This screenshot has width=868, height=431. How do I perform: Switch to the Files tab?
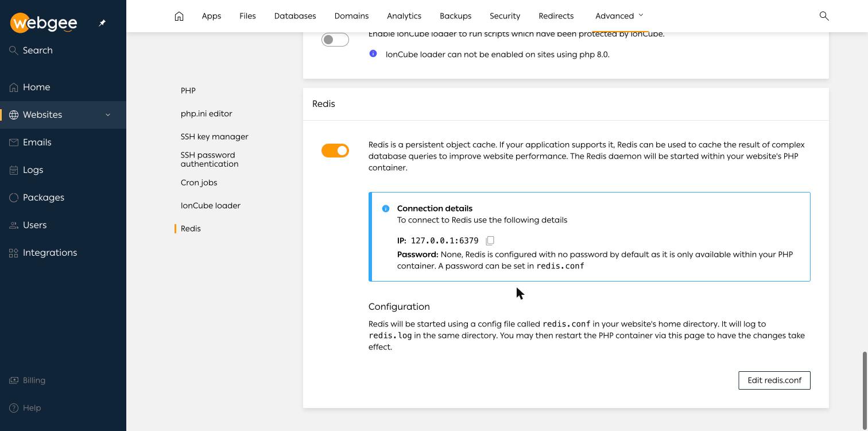pyautogui.click(x=247, y=16)
